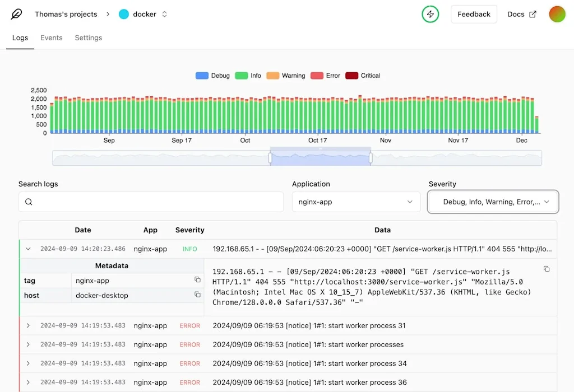Click the external-link icon next to Docs
The width and height of the screenshot is (574, 392).
tap(533, 14)
